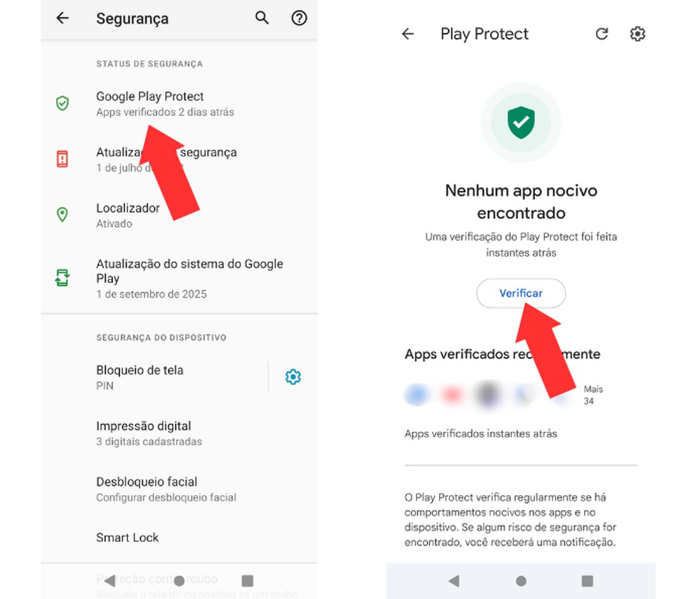
Task: Tap Mais 34 verified apps link
Action: tap(593, 395)
